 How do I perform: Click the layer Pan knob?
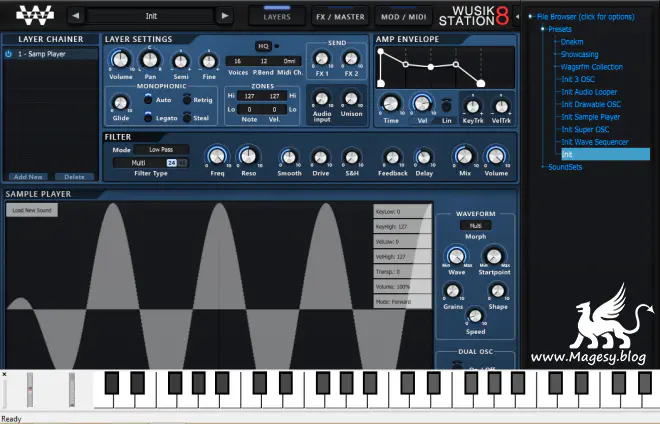click(x=150, y=60)
